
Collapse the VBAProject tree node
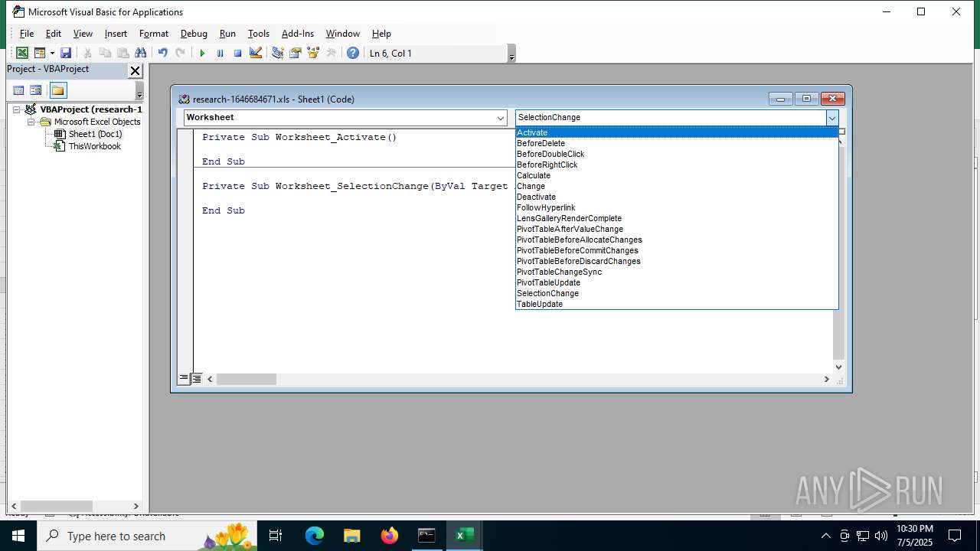(16, 109)
